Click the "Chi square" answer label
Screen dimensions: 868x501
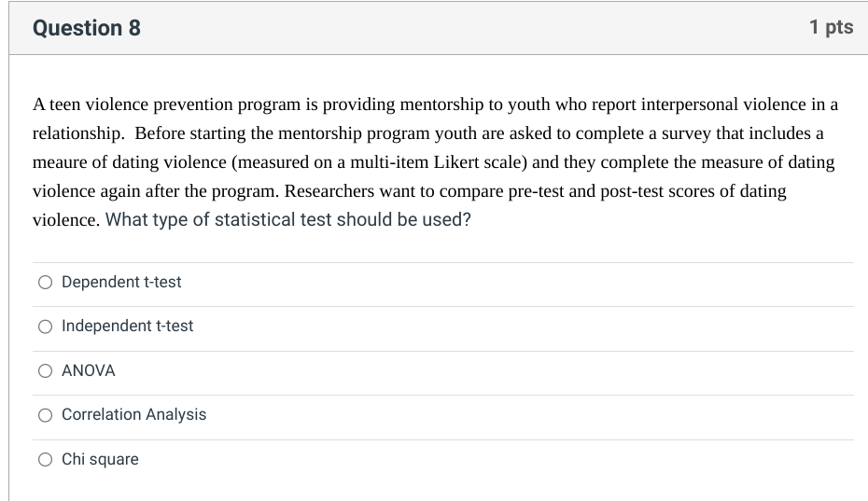click(100, 460)
